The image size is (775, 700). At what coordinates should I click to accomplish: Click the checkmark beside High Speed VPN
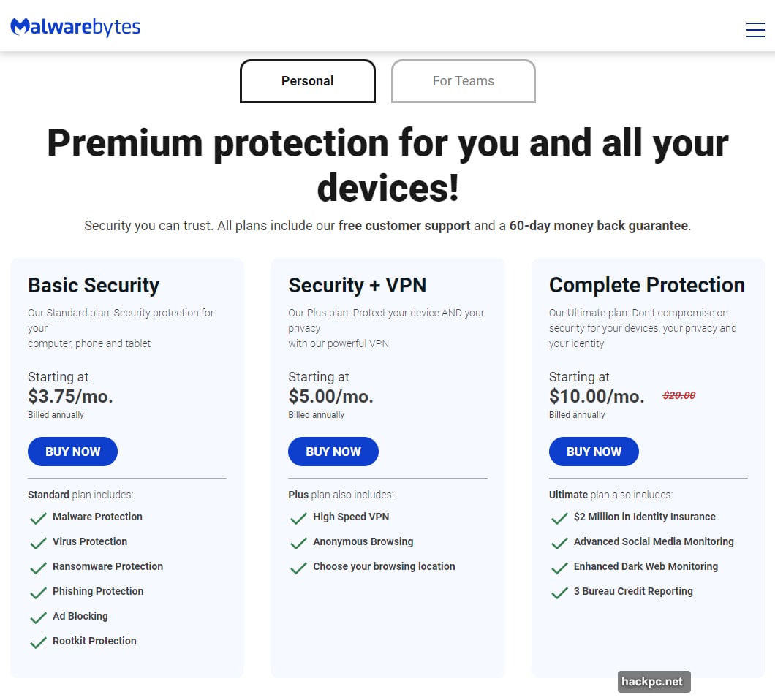click(299, 517)
